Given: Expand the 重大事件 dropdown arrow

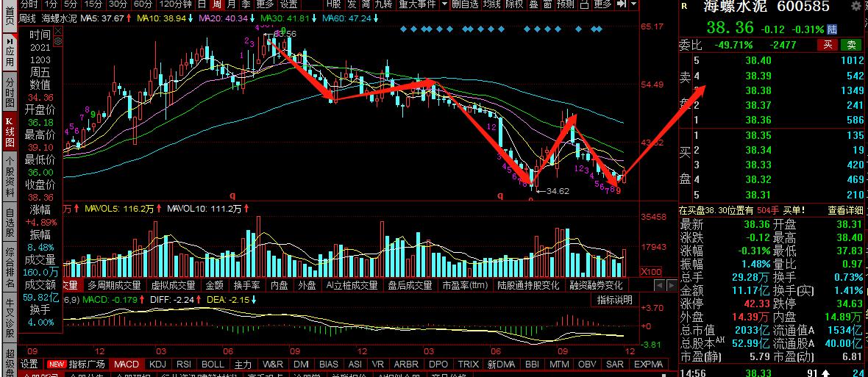Looking at the screenshot, I should (444, 4).
